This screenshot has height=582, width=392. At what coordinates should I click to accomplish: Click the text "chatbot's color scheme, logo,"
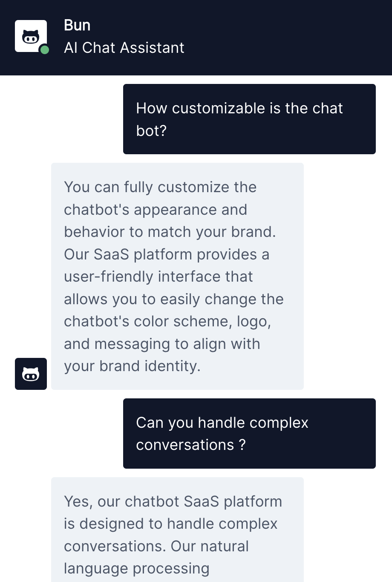(167, 321)
